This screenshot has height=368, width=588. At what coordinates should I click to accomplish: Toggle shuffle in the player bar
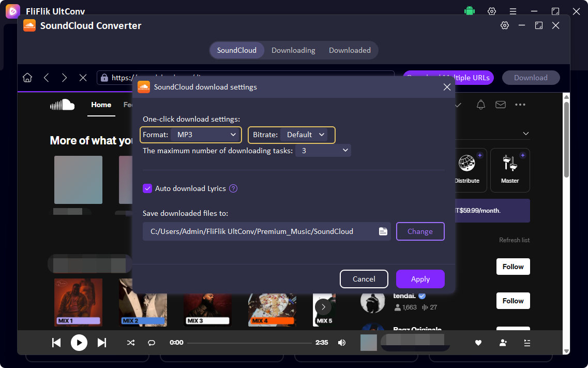[x=130, y=343]
